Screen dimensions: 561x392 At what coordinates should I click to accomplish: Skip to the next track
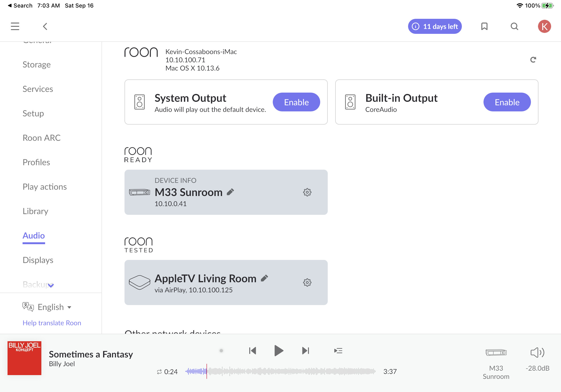pyautogui.click(x=305, y=351)
